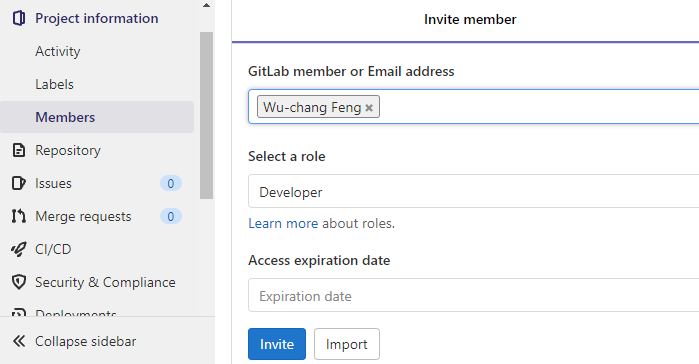Click the Invite button
The image size is (699, 364).
point(277,344)
